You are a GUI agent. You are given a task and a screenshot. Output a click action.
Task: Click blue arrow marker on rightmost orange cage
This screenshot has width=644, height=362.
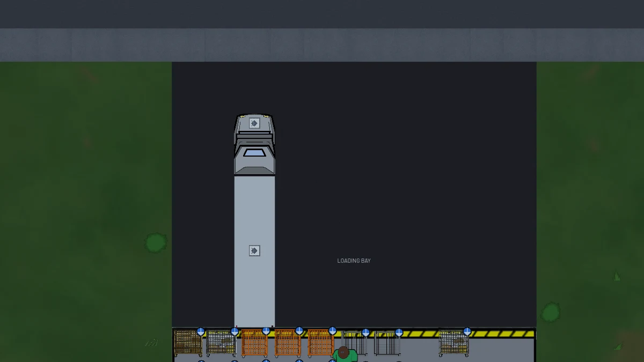333,331
